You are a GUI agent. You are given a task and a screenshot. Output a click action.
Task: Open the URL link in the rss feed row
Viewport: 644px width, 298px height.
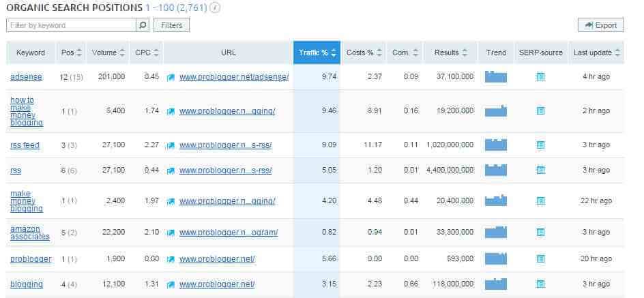(x=226, y=145)
